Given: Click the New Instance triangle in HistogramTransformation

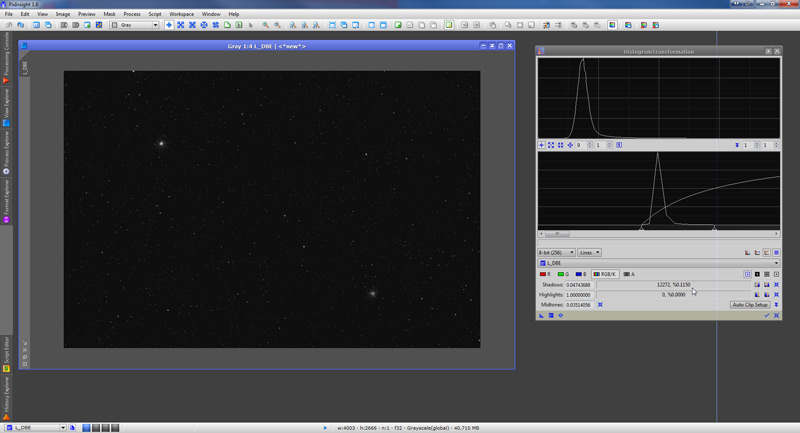Looking at the screenshot, I should point(541,316).
